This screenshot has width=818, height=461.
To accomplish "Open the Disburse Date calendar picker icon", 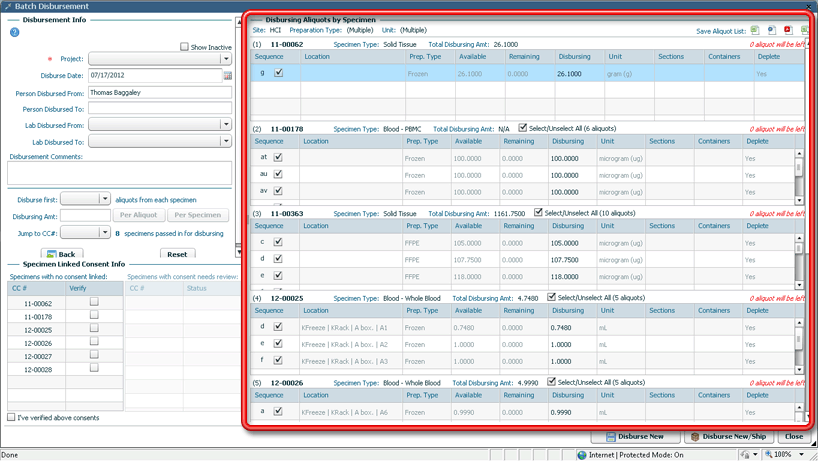I will (x=227, y=76).
